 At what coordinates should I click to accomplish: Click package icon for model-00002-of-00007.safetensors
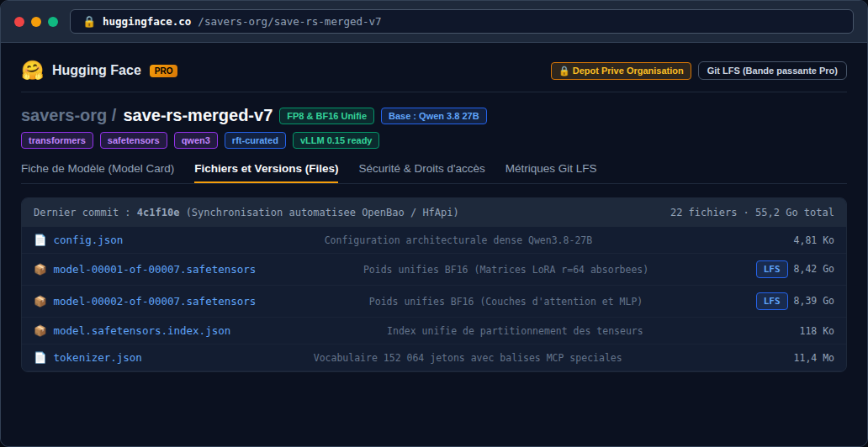tap(40, 302)
